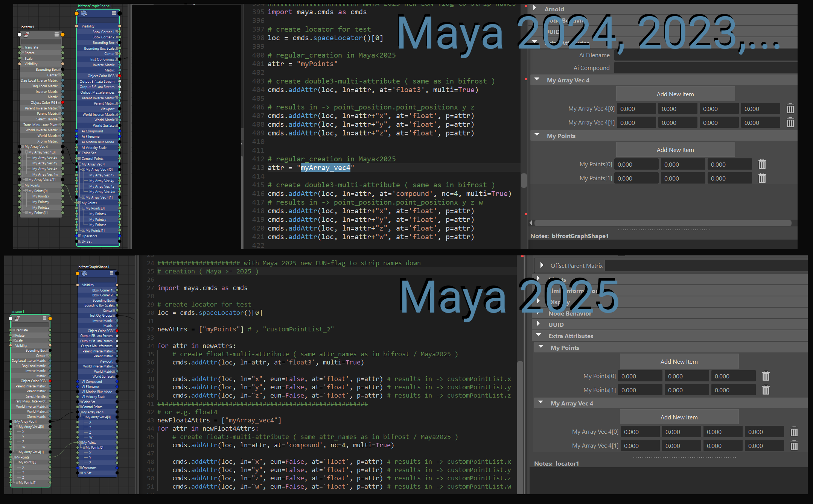
Task: Expand the Node Behavior section in the bottom panel
Action: 538,313
